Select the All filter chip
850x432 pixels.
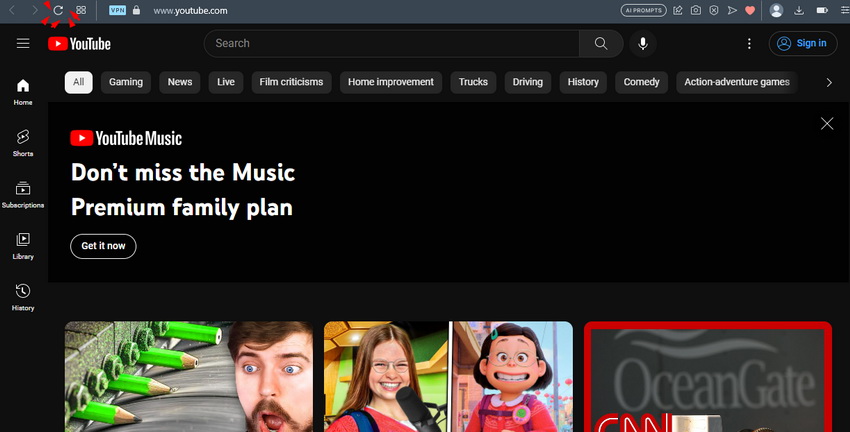[x=79, y=82]
